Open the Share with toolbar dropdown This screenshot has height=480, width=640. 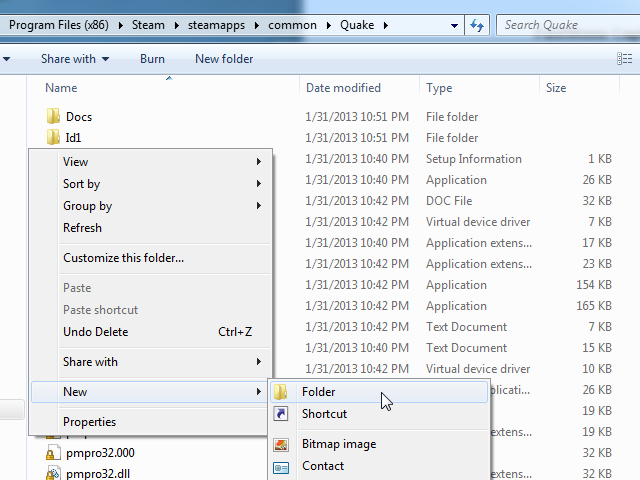[75, 59]
